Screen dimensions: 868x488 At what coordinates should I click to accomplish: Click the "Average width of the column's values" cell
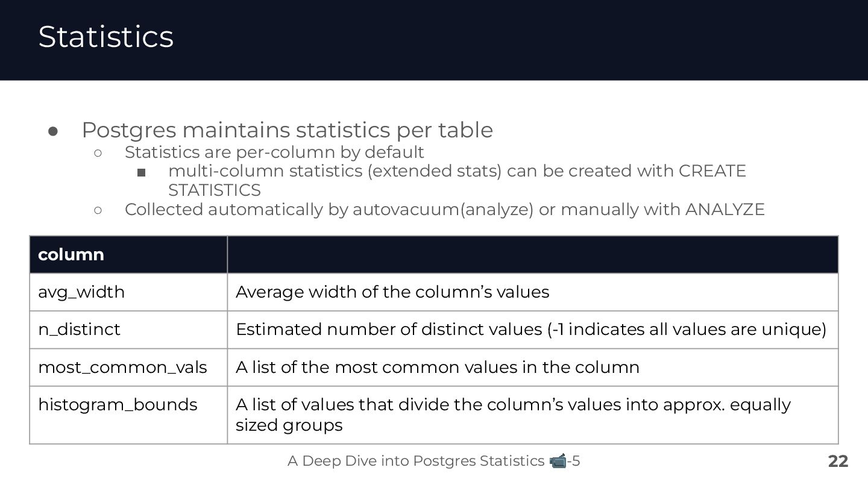392,292
